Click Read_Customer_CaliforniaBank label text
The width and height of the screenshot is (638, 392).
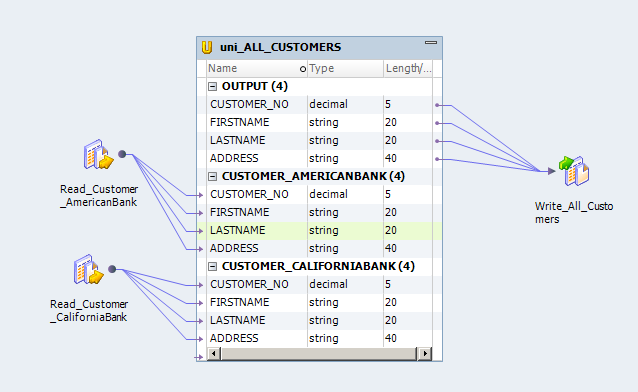coord(89,311)
